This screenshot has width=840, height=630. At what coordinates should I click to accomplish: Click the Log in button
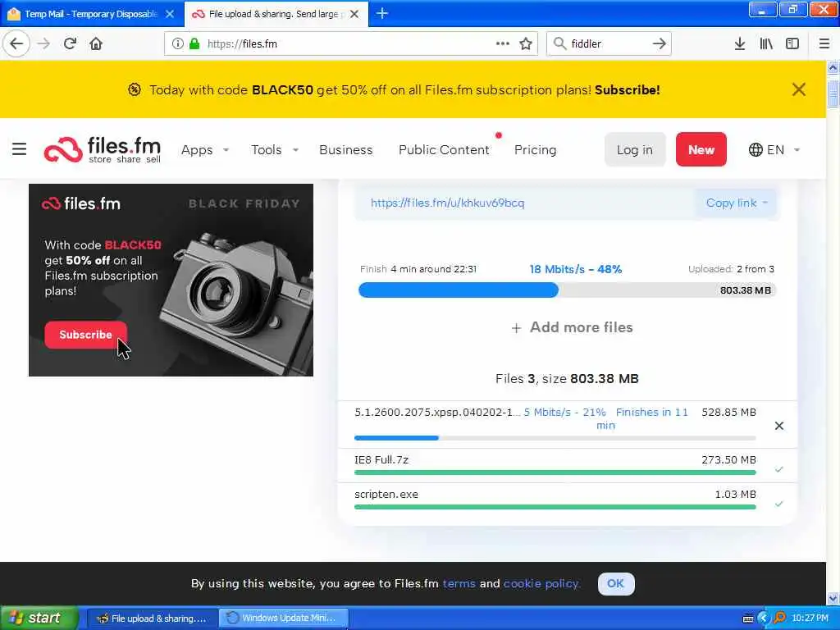(635, 149)
